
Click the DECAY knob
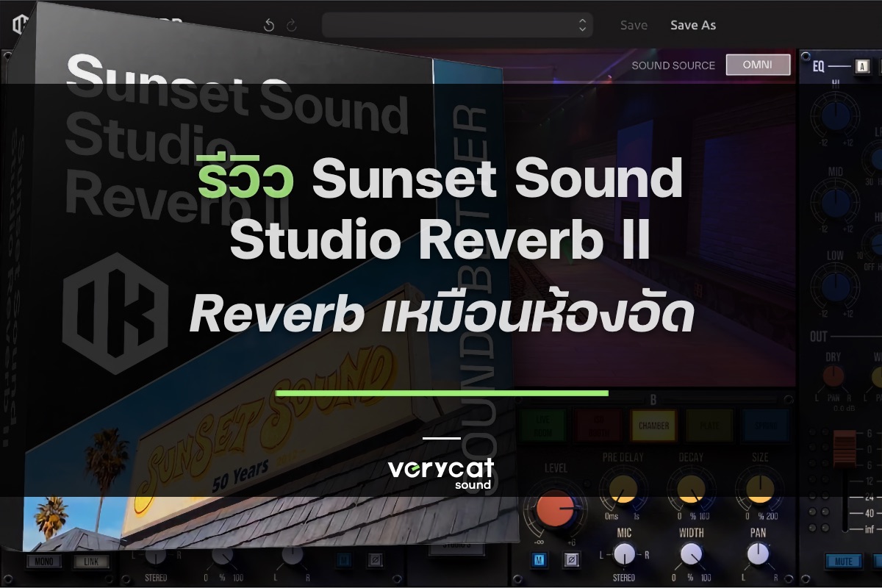point(691,488)
